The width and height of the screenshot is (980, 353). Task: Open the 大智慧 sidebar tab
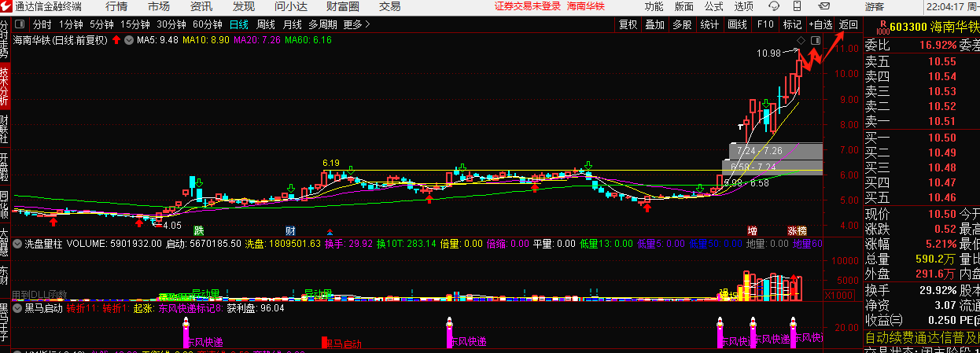5,242
